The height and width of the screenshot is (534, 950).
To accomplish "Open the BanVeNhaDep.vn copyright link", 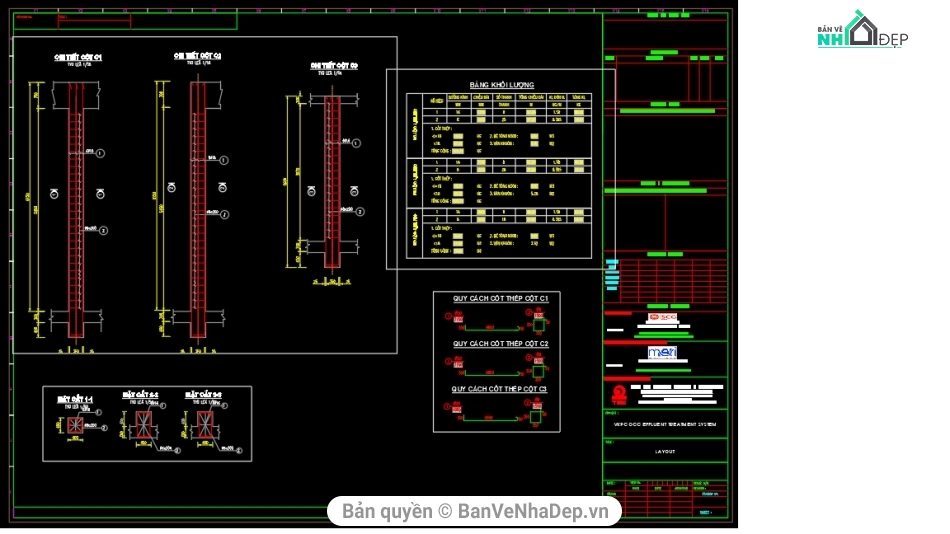I will tap(475, 511).
